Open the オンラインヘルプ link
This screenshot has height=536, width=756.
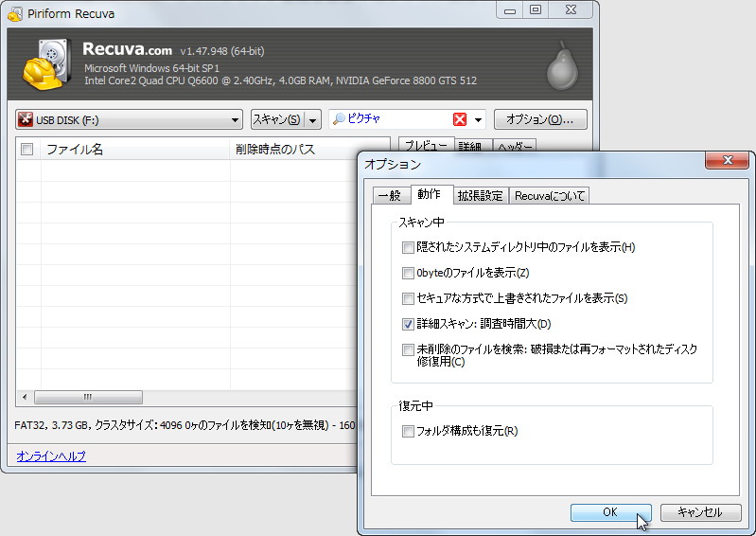[51, 456]
